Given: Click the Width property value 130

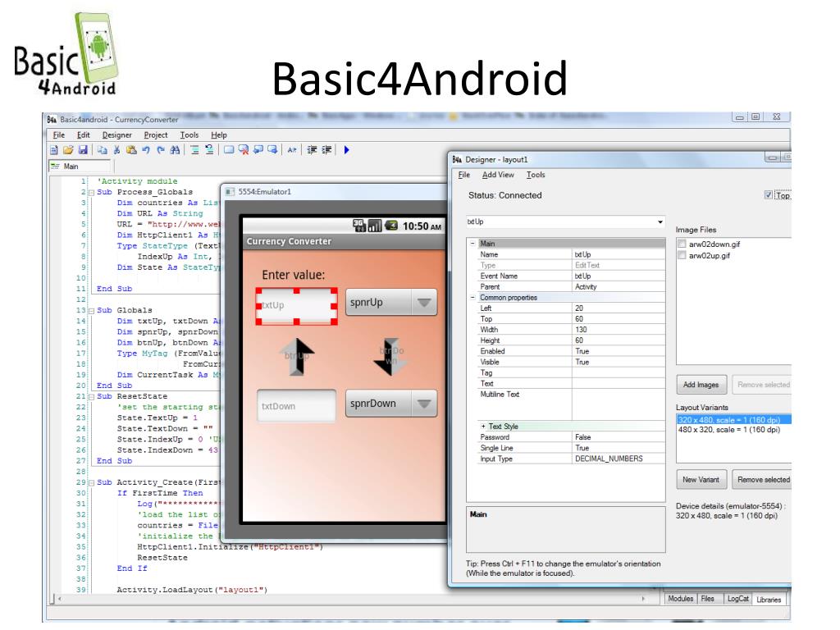Looking at the screenshot, I should pyautogui.click(x=582, y=330).
